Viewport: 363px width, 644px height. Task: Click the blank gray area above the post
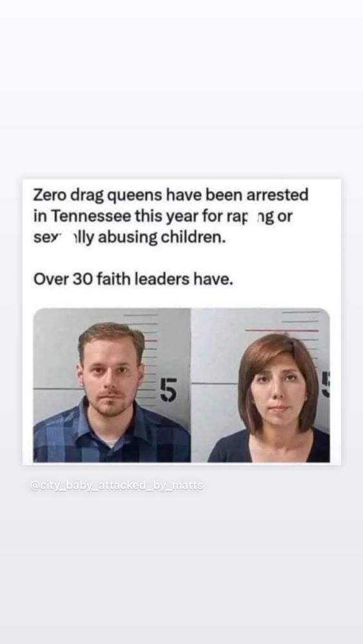pyautogui.click(x=181, y=90)
